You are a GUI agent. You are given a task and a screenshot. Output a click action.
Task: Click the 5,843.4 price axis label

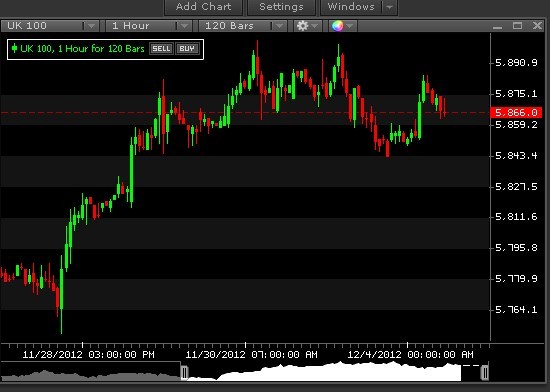[516, 155]
